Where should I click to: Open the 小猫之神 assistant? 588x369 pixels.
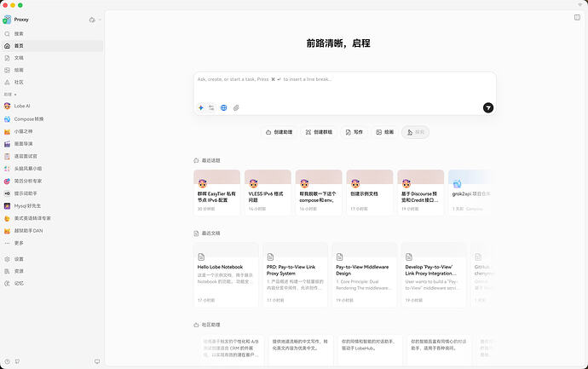52,131
